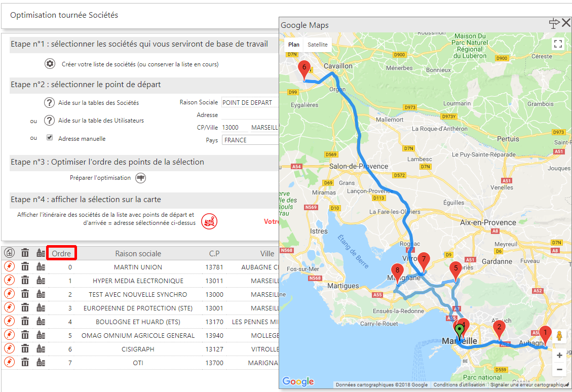Open Conditions d'utilisation link on the map

[459, 385]
